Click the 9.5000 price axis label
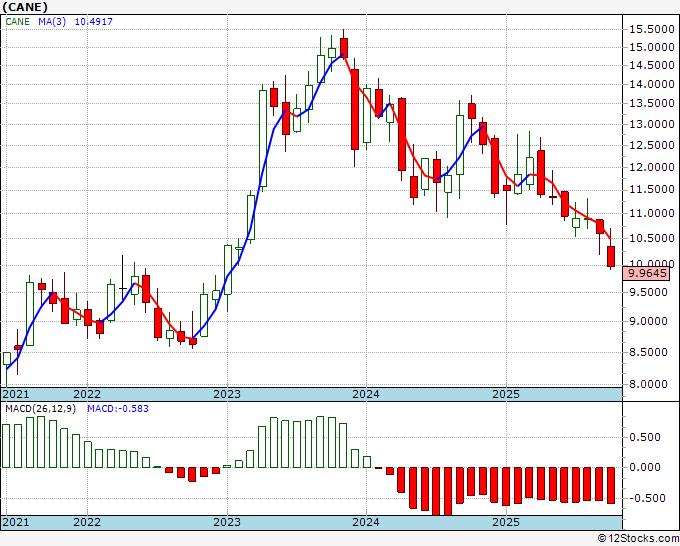 [x=649, y=292]
